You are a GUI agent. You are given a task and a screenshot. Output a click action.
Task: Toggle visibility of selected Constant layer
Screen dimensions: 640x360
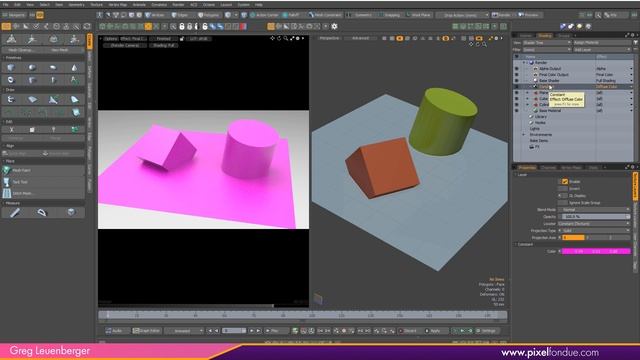[x=517, y=87]
